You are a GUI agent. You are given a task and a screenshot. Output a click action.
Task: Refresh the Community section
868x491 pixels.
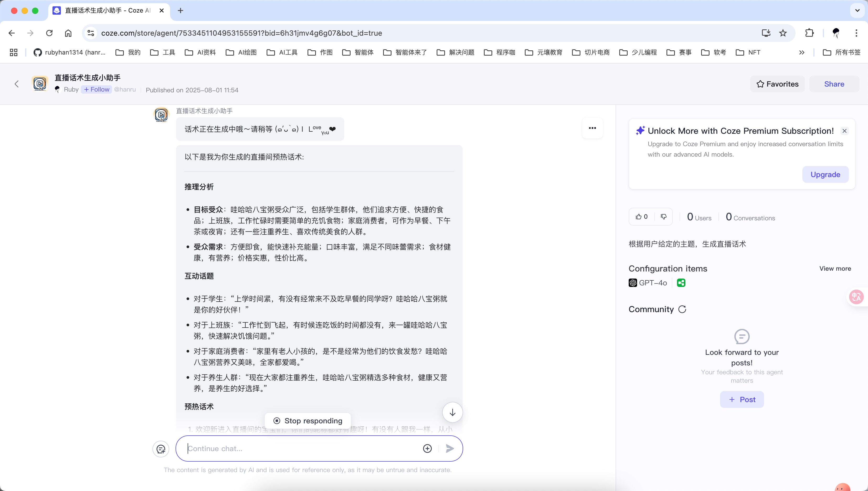(x=682, y=309)
